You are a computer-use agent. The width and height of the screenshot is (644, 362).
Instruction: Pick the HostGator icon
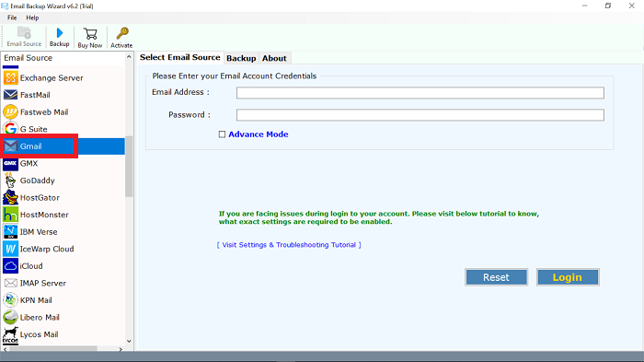coord(11,197)
